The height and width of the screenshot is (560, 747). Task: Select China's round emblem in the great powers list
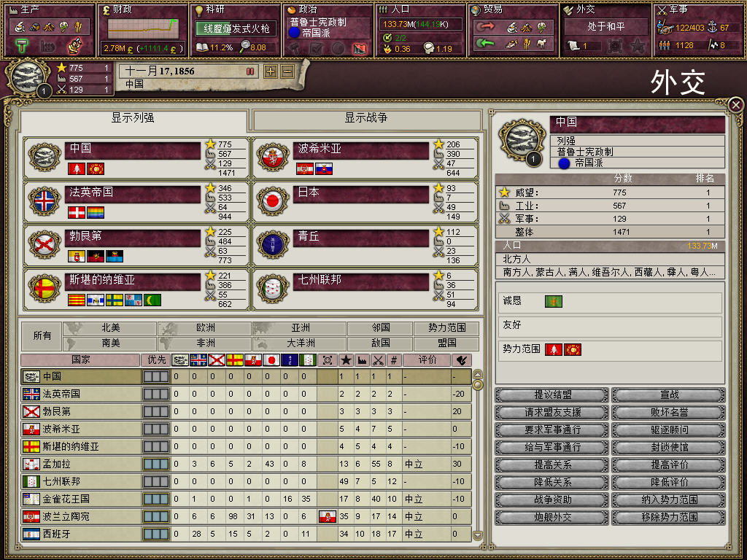(x=44, y=157)
